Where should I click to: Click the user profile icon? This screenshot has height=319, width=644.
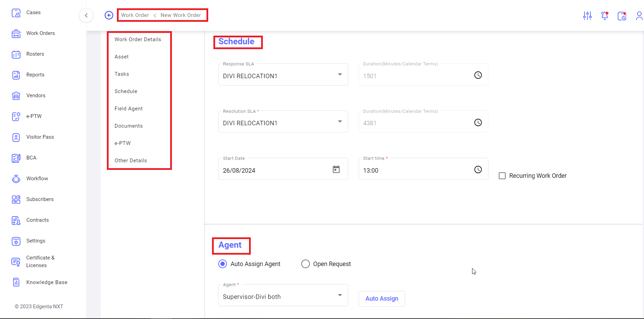click(639, 16)
